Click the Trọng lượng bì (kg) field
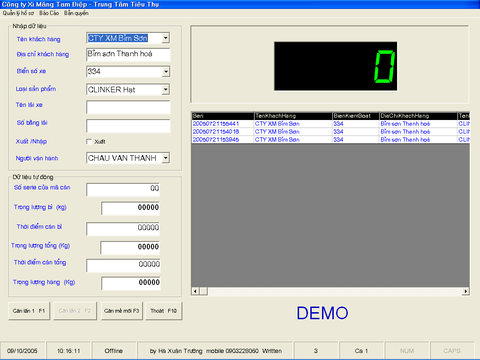Screen dimensions: 480x360 click(x=131, y=208)
